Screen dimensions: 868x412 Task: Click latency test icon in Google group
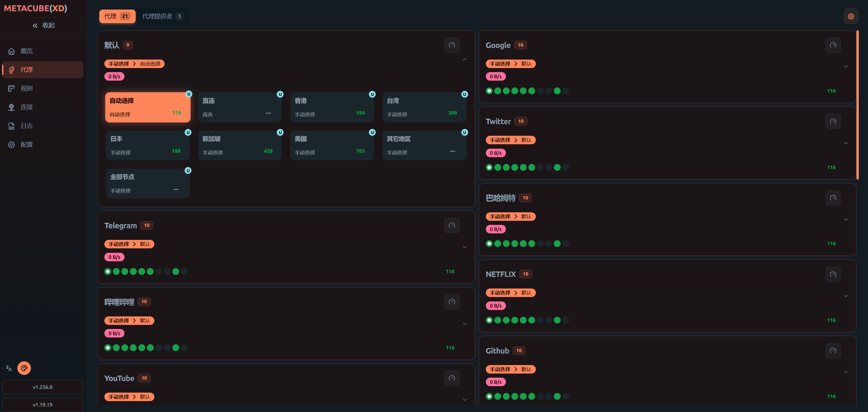click(x=833, y=45)
